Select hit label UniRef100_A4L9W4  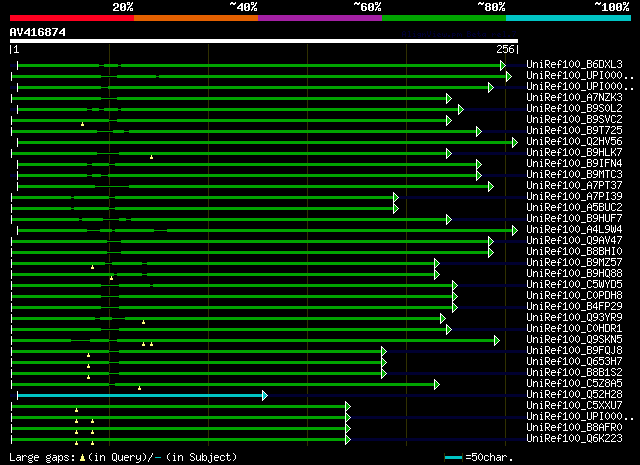(x=574, y=230)
